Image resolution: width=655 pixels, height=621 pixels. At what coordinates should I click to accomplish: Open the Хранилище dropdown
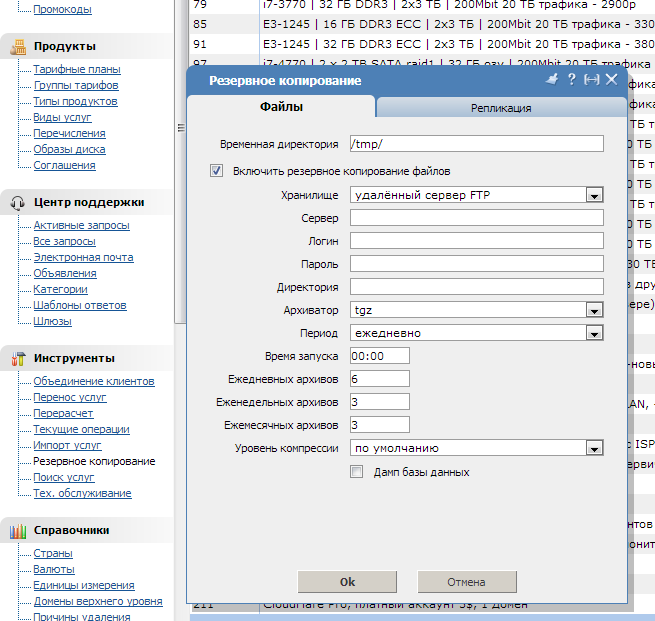594,195
